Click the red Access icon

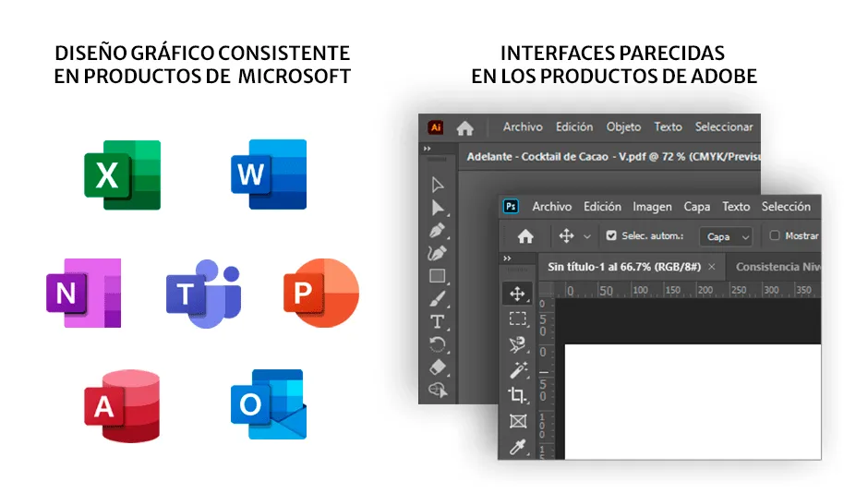tap(122, 406)
